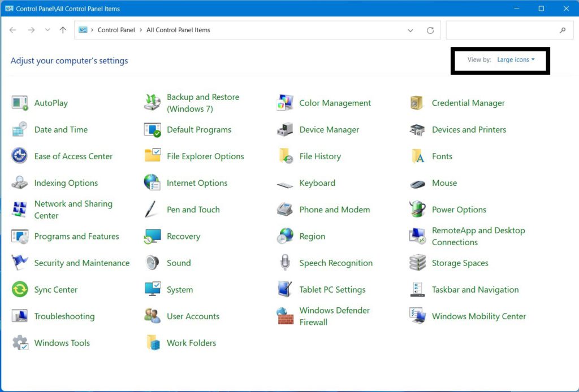The width and height of the screenshot is (579, 392).
Task: Select Control Panel in the breadcrumb path
Action: (116, 30)
